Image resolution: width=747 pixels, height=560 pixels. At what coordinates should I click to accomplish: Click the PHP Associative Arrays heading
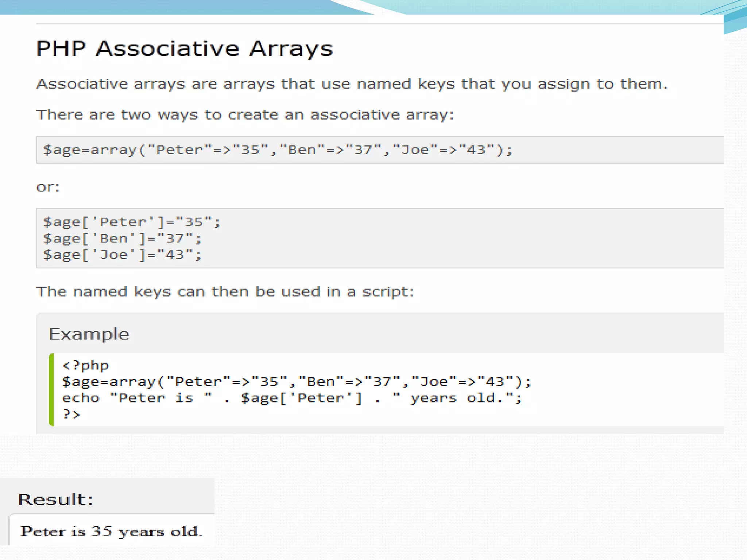tap(184, 48)
